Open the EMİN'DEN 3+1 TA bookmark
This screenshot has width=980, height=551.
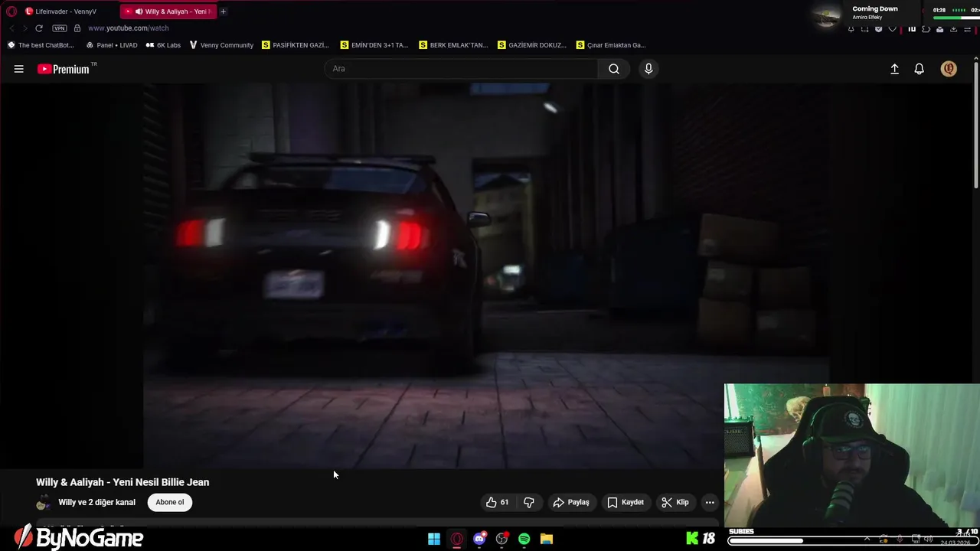374,45
